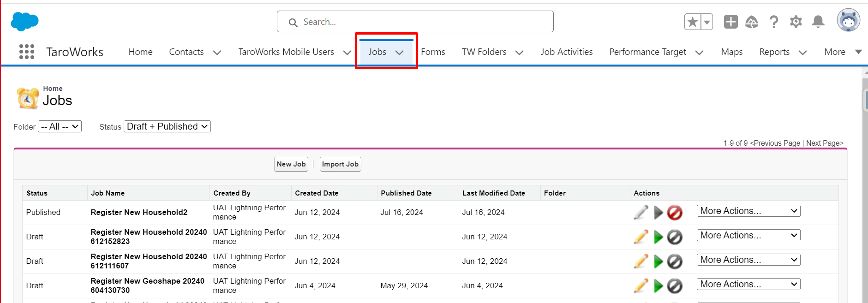Open the Notifications bell

click(x=818, y=22)
